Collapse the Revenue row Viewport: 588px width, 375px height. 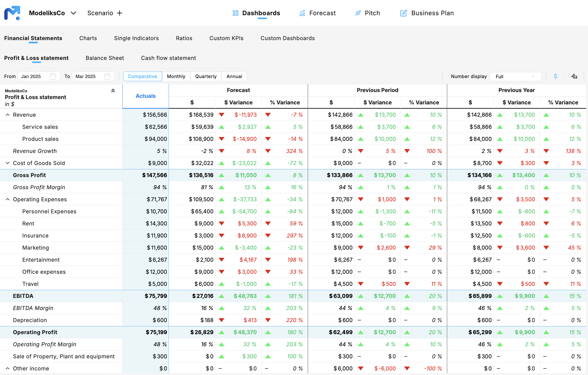tap(7, 115)
